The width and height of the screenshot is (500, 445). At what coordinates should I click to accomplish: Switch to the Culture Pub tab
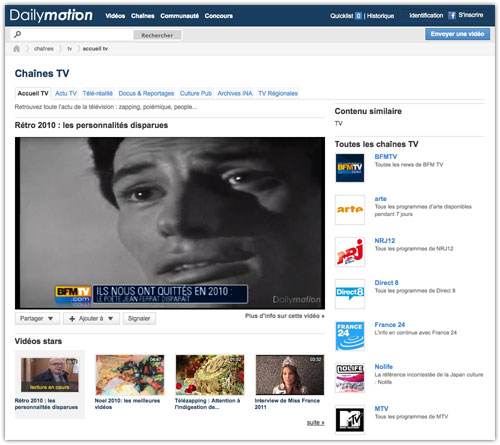196,93
